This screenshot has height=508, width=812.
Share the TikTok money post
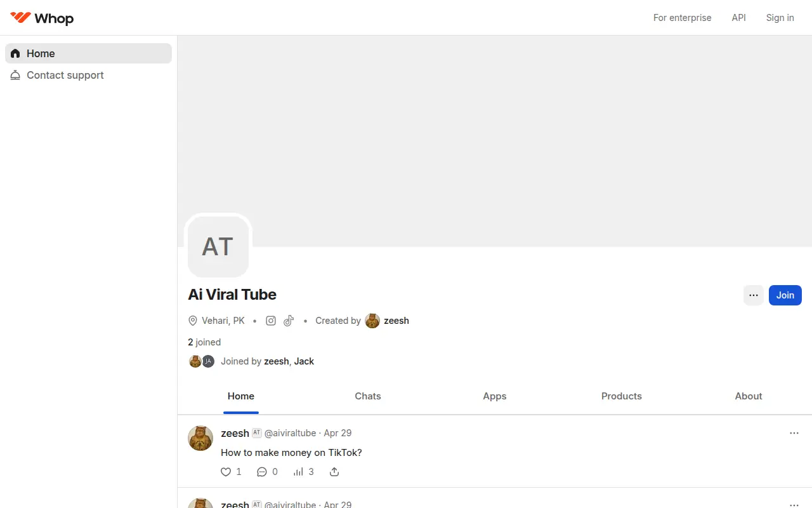tap(334, 472)
